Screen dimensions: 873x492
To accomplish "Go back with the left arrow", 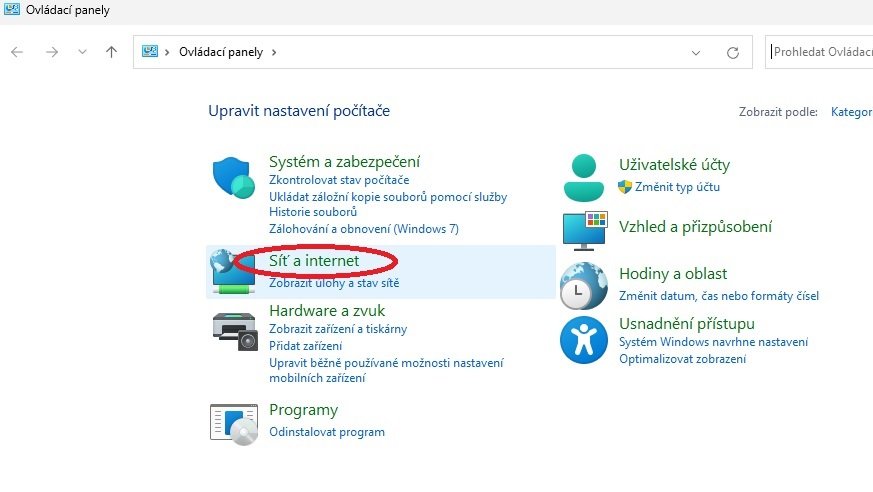I will coord(17,52).
